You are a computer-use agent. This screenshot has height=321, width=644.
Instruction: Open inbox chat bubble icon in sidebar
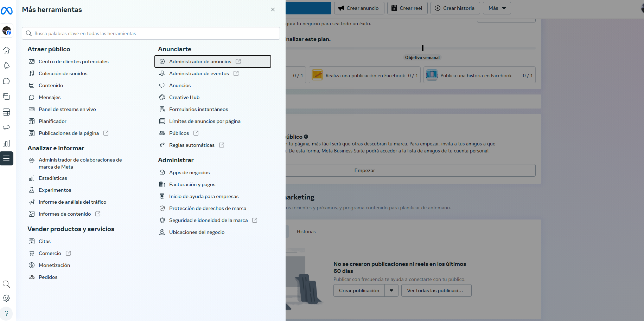tap(6, 81)
